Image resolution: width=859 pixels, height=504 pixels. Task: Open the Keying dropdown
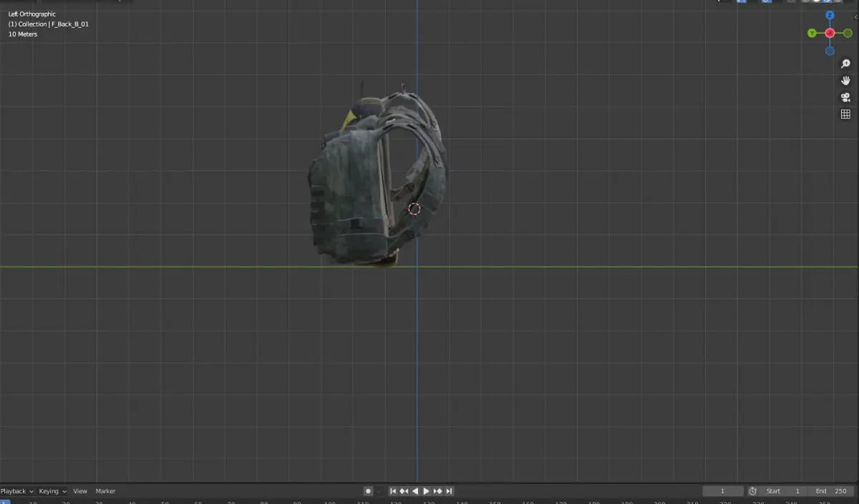click(53, 491)
